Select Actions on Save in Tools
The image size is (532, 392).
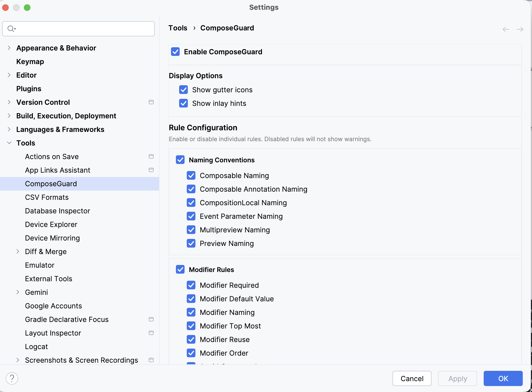tap(52, 157)
